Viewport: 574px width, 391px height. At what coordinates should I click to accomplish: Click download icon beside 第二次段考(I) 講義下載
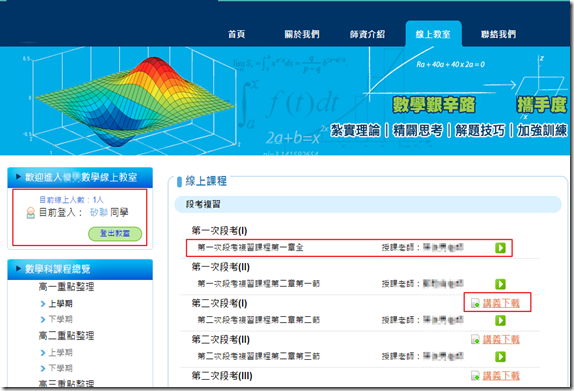[x=475, y=303]
